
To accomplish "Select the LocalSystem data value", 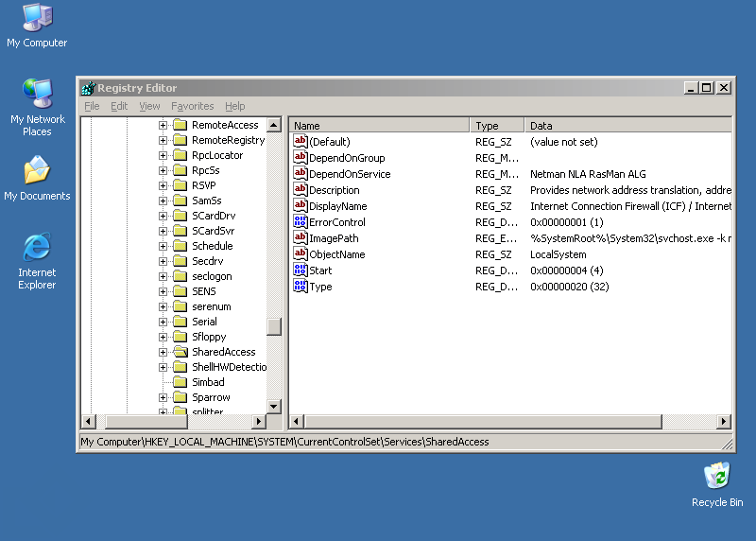I will (x=558, y=254).
